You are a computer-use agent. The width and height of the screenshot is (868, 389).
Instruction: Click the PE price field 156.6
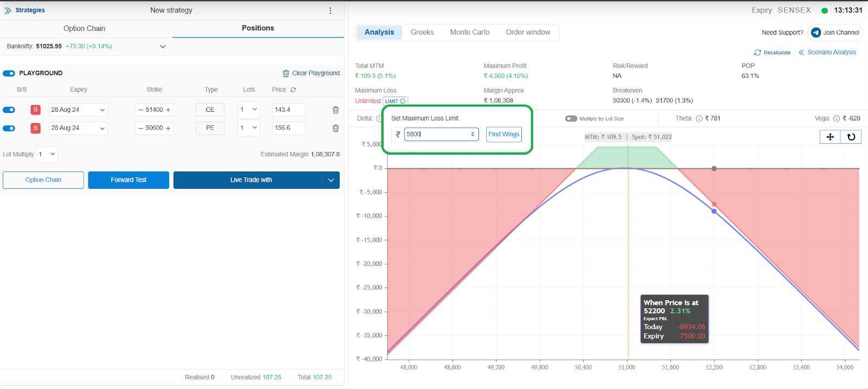[288, 128]
